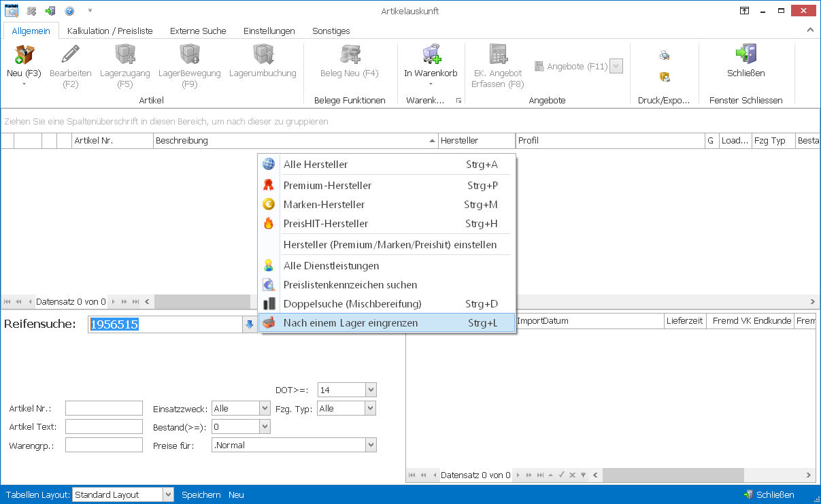Choose Alle Hersteller from the context menu
The image size is (821, 504).
click(x=386, y=165)
